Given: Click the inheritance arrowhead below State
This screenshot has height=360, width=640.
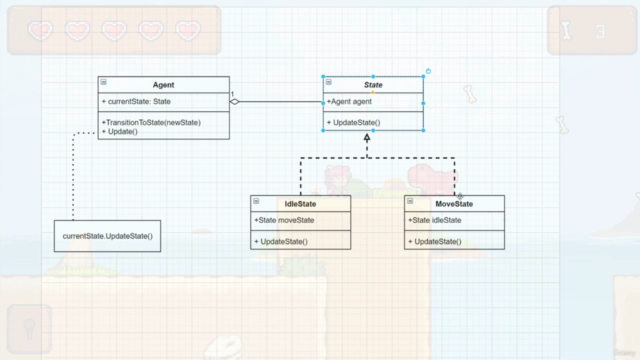Looking at the screenshot, I should tap(367, 138).
